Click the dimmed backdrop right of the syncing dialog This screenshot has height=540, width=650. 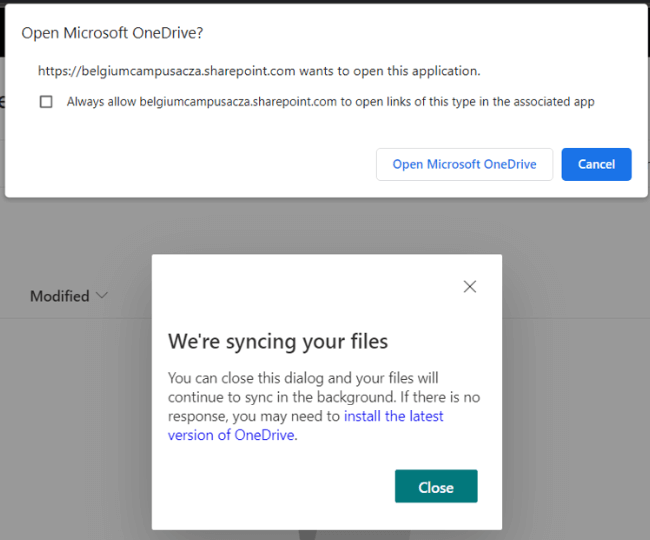pyautogui.click(x=575, y=400)
